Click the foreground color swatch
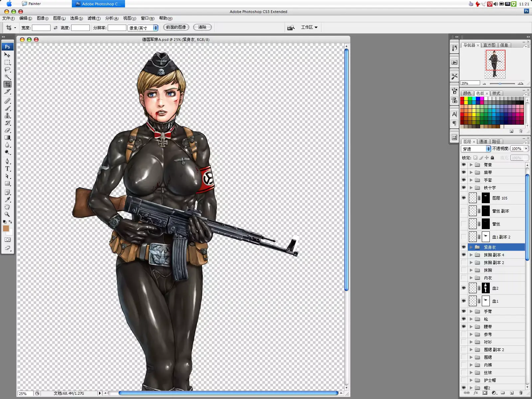The height and width of the screenshot is (399, 532). [x=6, y=228]
